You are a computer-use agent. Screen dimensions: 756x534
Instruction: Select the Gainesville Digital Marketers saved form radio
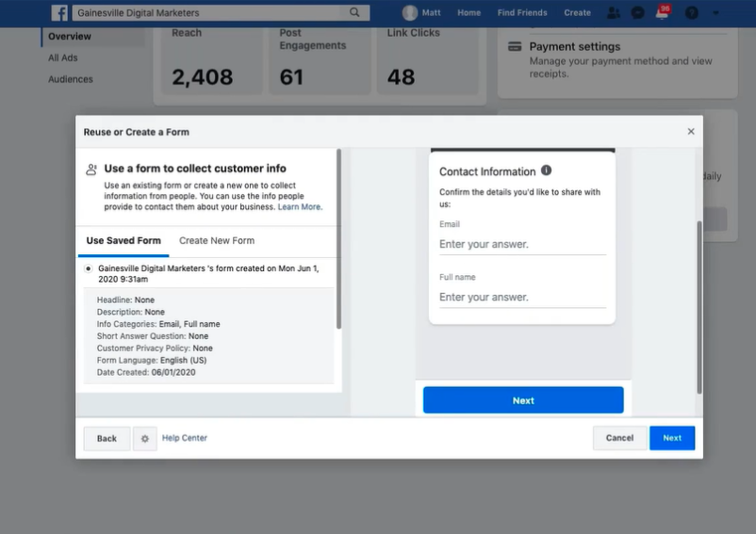click(x=89, y=268)
